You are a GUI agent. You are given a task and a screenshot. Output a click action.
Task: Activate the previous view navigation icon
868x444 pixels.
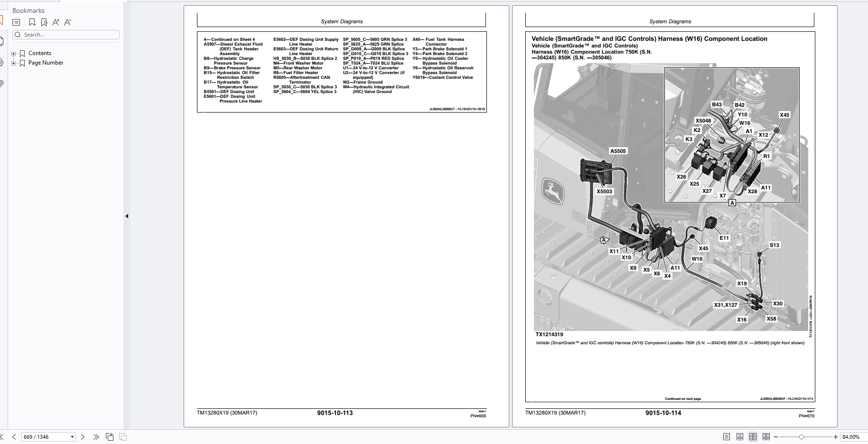[110, 436]
